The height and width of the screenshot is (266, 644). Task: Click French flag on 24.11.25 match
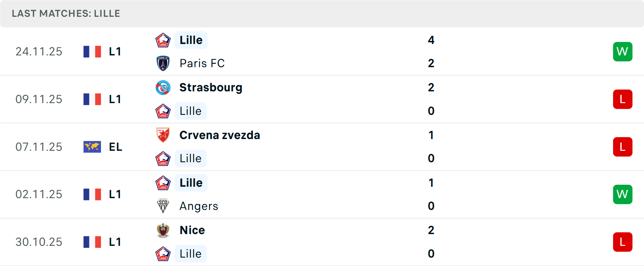coord(92,52)
